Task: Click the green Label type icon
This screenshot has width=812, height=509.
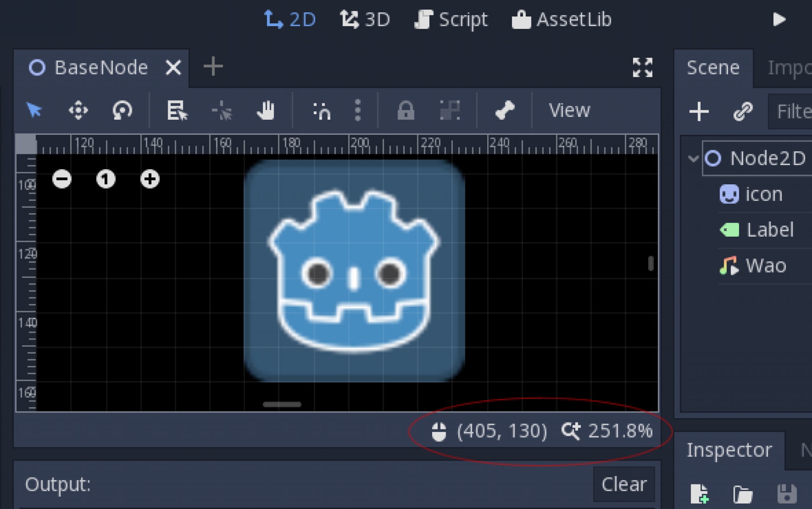Action: 730,230
